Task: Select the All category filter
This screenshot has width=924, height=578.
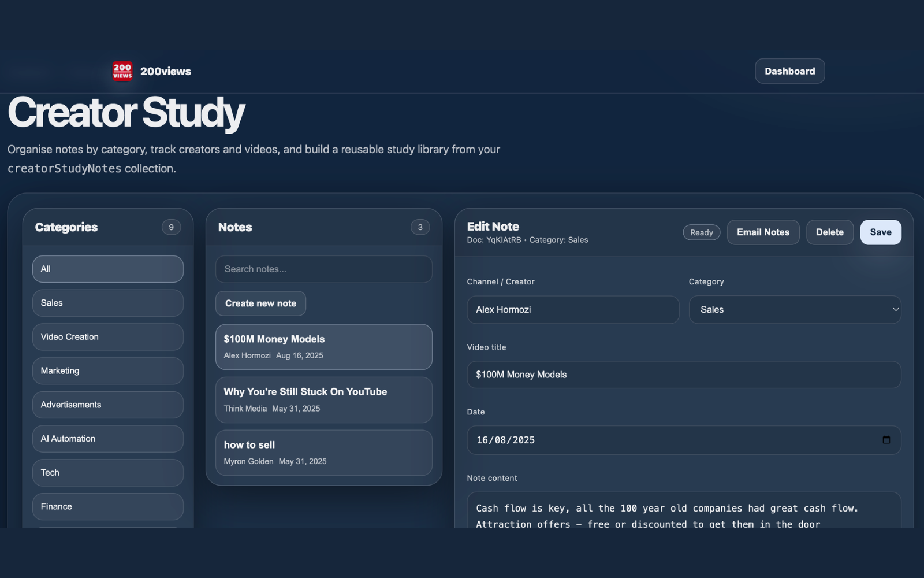Action: click(x=107, y=268)
